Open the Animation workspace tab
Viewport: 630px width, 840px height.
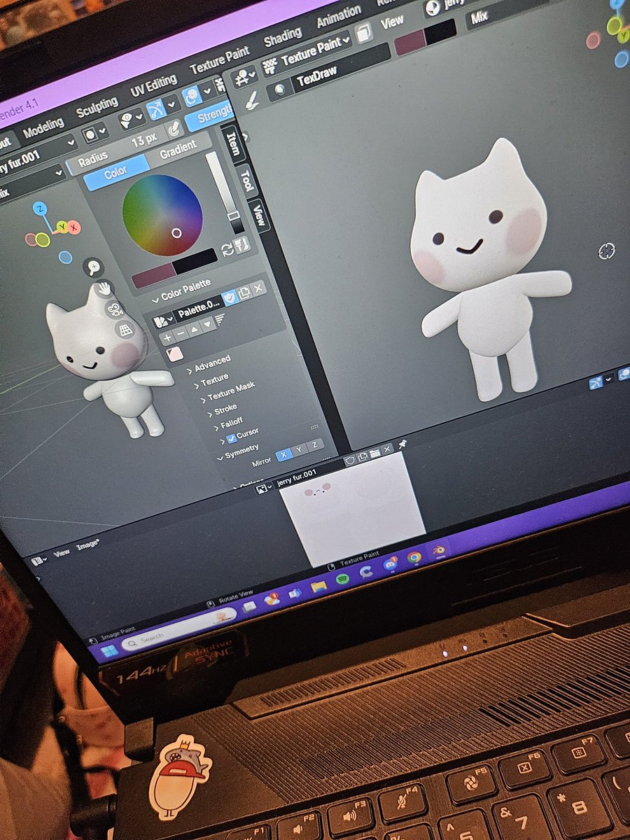[x=338, y=15]
